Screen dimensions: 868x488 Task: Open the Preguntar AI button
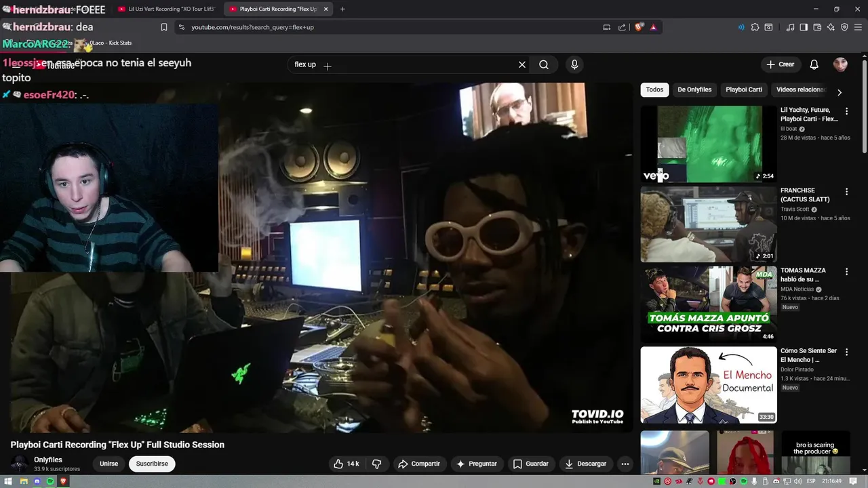tap(477, 464)
